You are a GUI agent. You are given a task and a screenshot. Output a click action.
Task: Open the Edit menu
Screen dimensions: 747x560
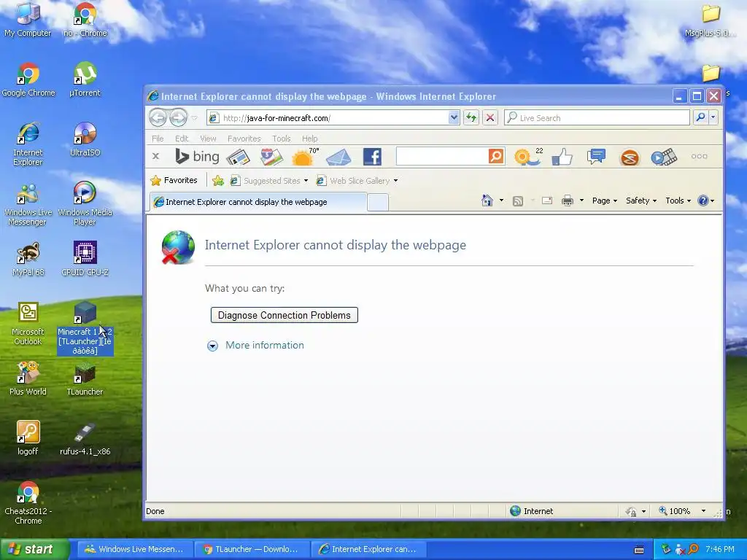(182, 139)
